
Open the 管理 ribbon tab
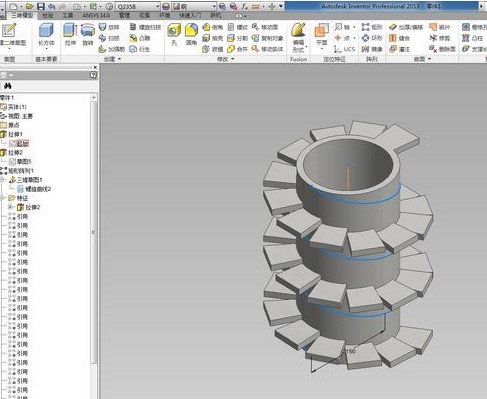[x=124, y=15]
